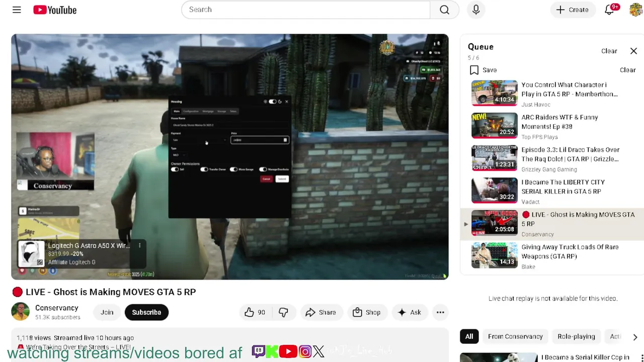The image size is (644, 362).
Task: Select 'Giving Away Truck Loads' title
Action: [x=570, y=251]
